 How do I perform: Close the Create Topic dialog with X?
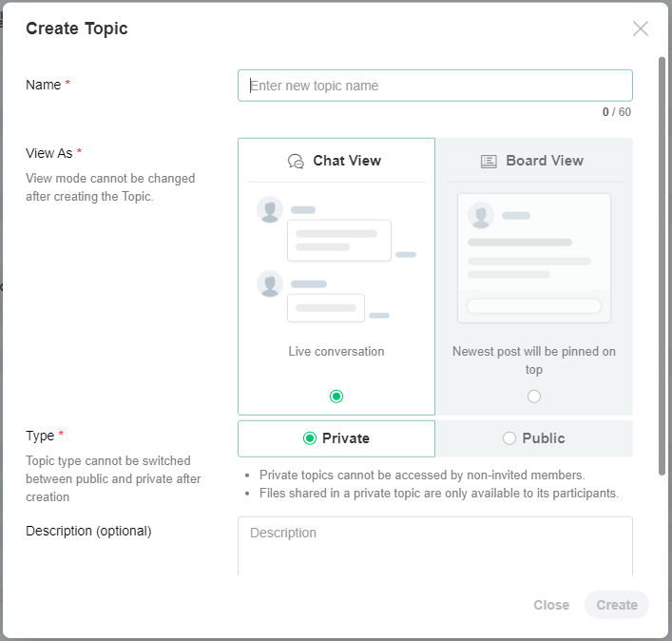(641, 29)
